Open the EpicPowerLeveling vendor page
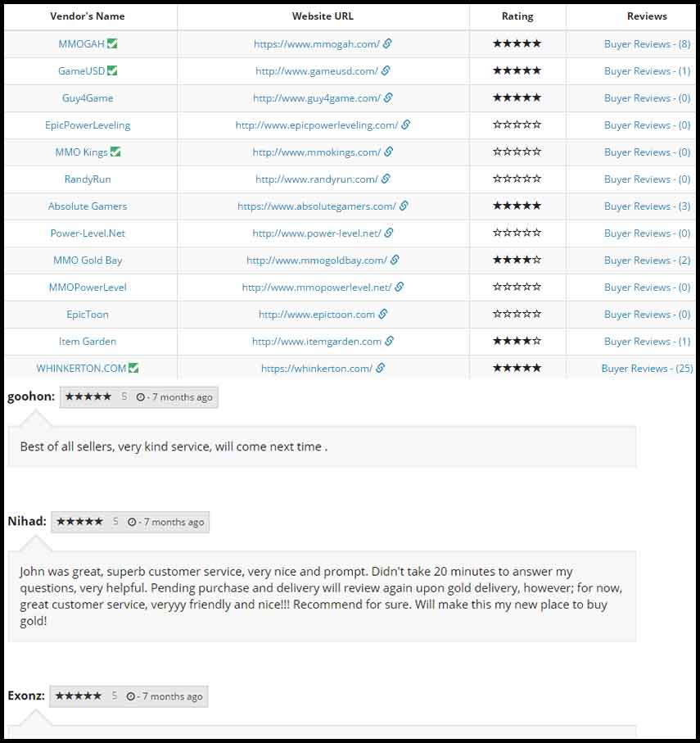The image size is (700, 743). [88, 125]
